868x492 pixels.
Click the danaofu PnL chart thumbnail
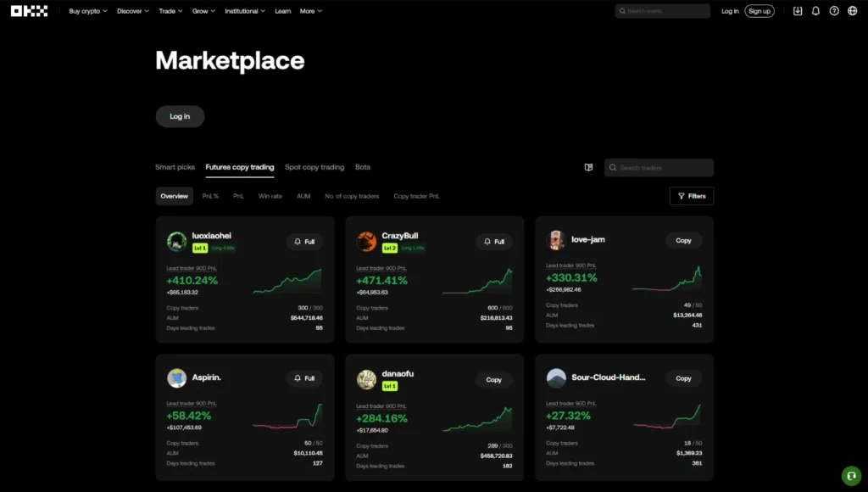[477, 418]
